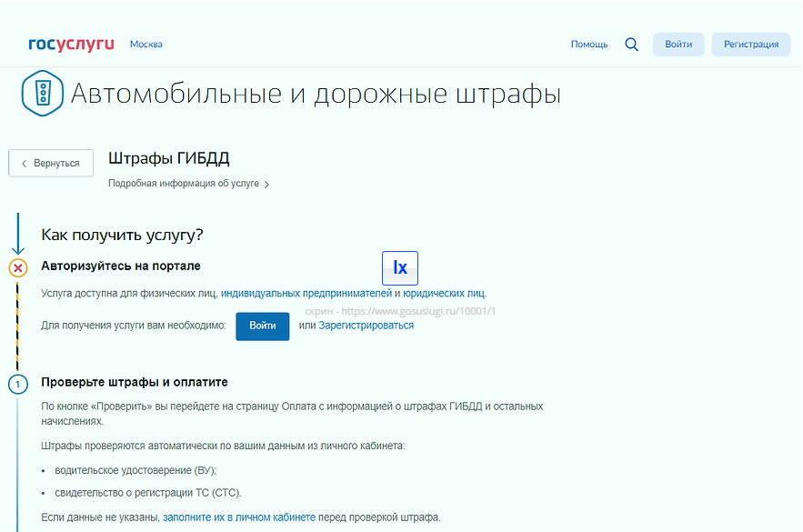Go back using the "Вернуться" button
This screenshot has height=532, width=803.
[51, 163]
